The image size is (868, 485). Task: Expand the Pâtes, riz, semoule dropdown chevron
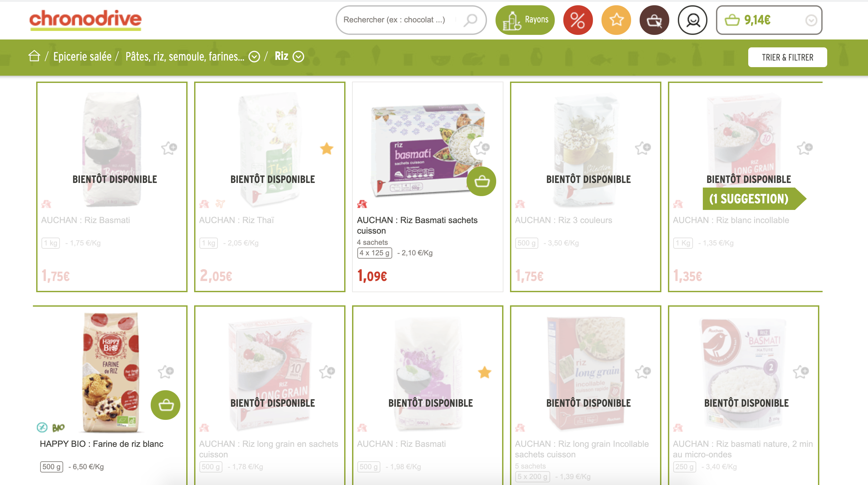[x=254, y=57]
